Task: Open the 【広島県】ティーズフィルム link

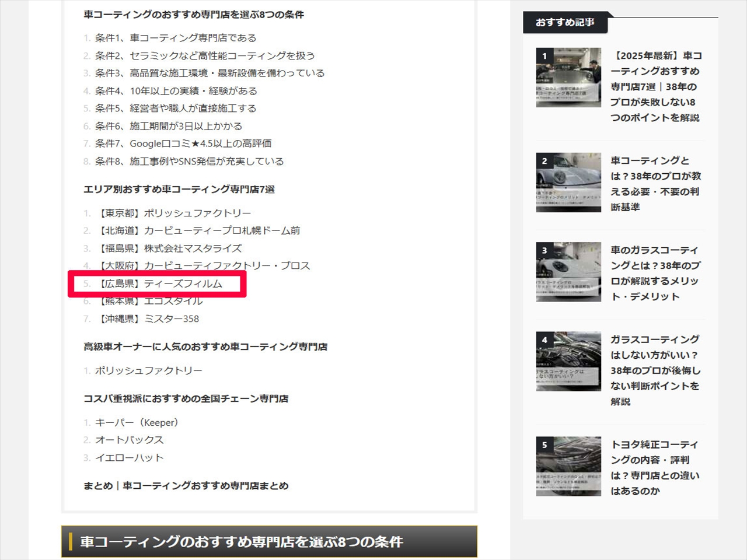Action: point(160,283)
